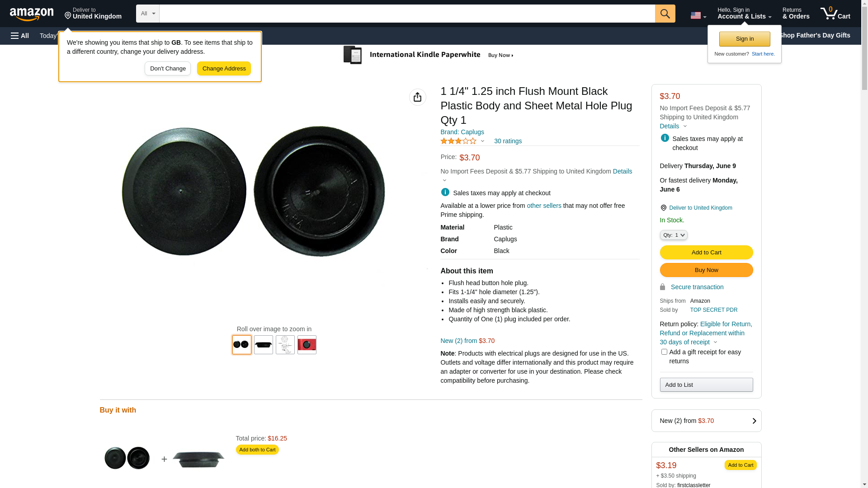Image resolution: width=868 pixels, height=488 pixels.
Task: Click the share icon on product image
Action: click(x=417, y=97)
